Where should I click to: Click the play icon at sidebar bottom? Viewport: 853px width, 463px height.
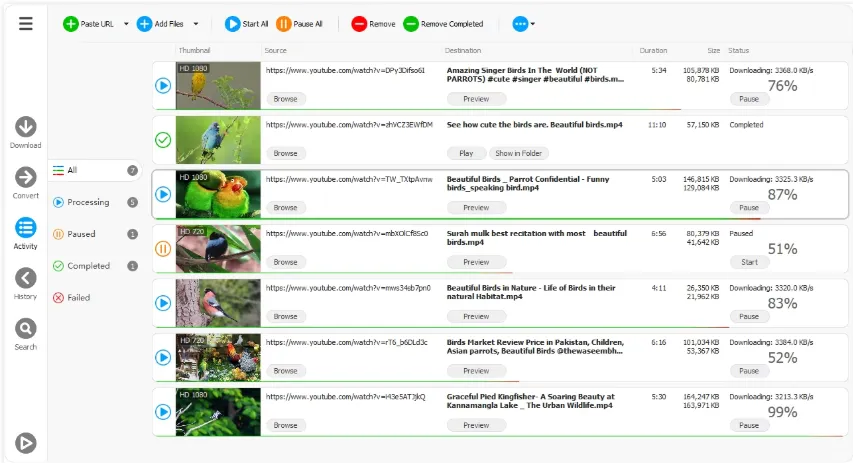tap(26, 443)
